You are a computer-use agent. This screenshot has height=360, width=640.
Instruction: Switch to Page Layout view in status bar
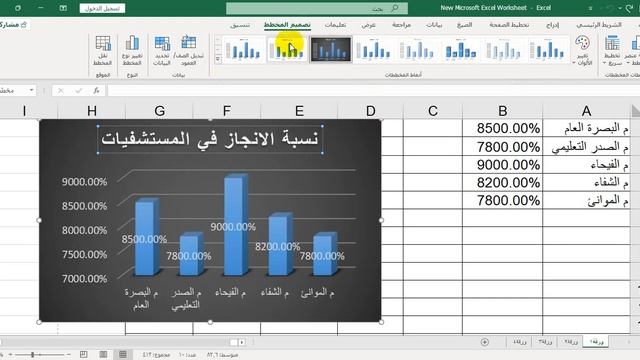(103, 355)
